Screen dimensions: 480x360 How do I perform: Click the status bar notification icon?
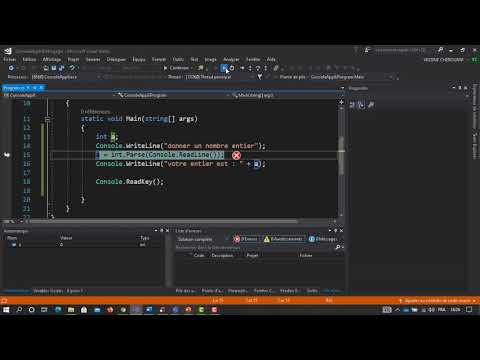[x=4, y=300]
